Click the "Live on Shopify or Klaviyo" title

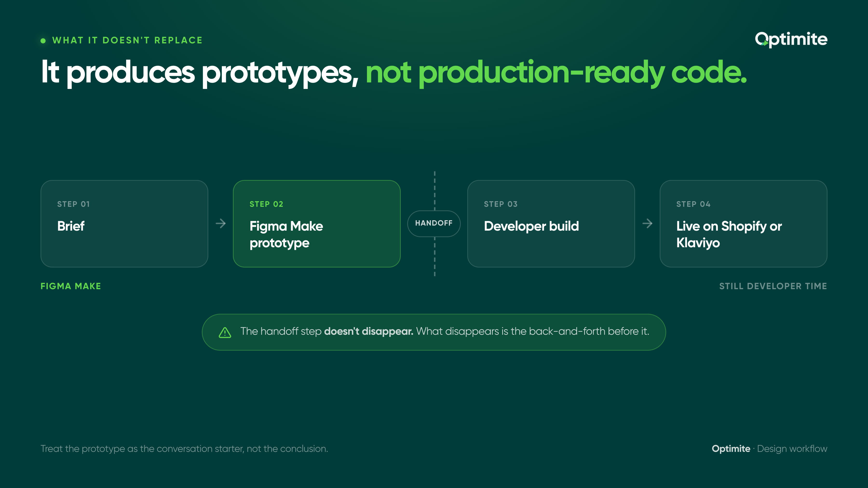(x=729, y=234)
